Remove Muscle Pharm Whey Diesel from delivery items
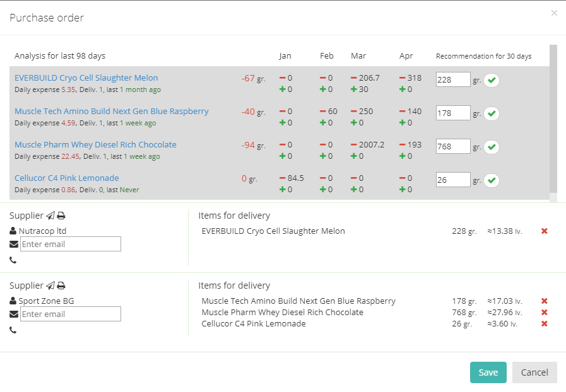 (x=545, y=313)
